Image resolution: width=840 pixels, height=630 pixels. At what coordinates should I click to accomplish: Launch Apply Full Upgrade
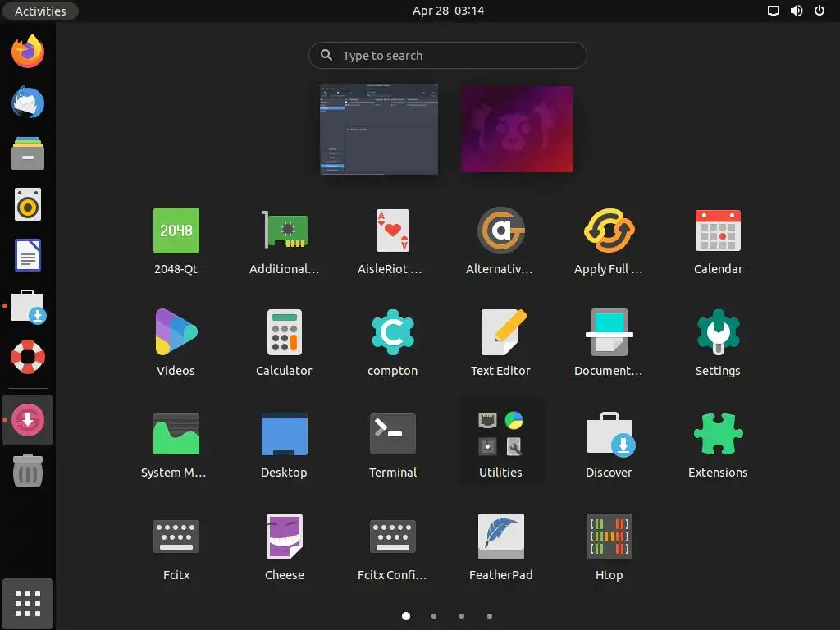(609, 241)
